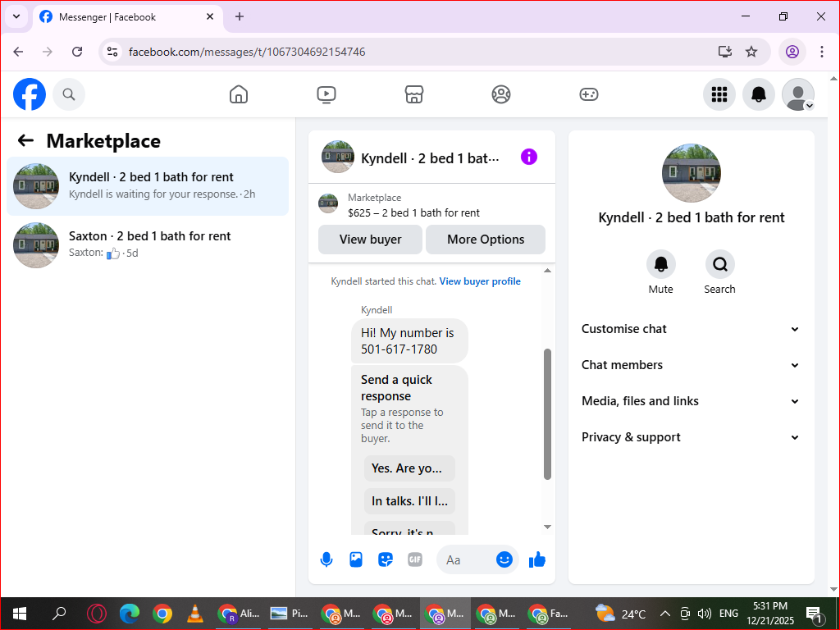This screenshot has width=840, height=630.
Task: Choose a sticker from sticker icon
Action: pos(386,559)
